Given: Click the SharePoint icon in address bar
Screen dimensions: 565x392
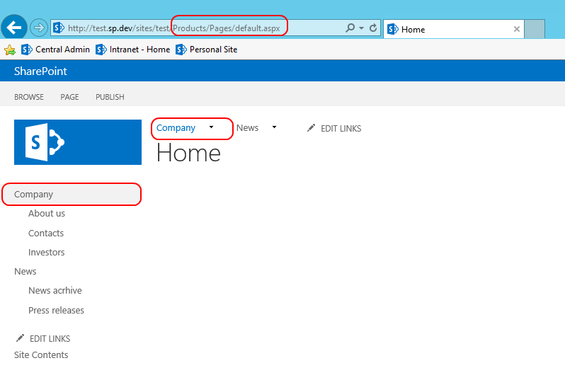Looking at the screenshot, I should [x=58, y=28].
